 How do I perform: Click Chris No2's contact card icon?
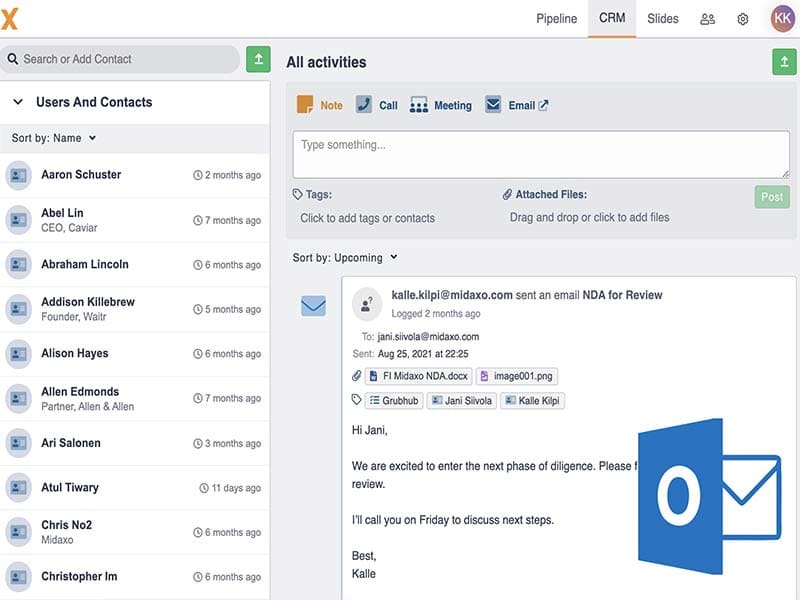point(18,532)
